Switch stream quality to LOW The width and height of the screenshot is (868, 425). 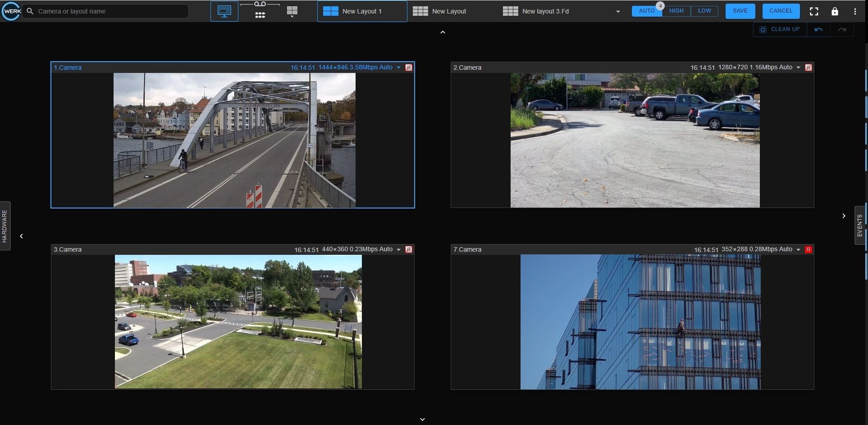(x=704, y=11)
